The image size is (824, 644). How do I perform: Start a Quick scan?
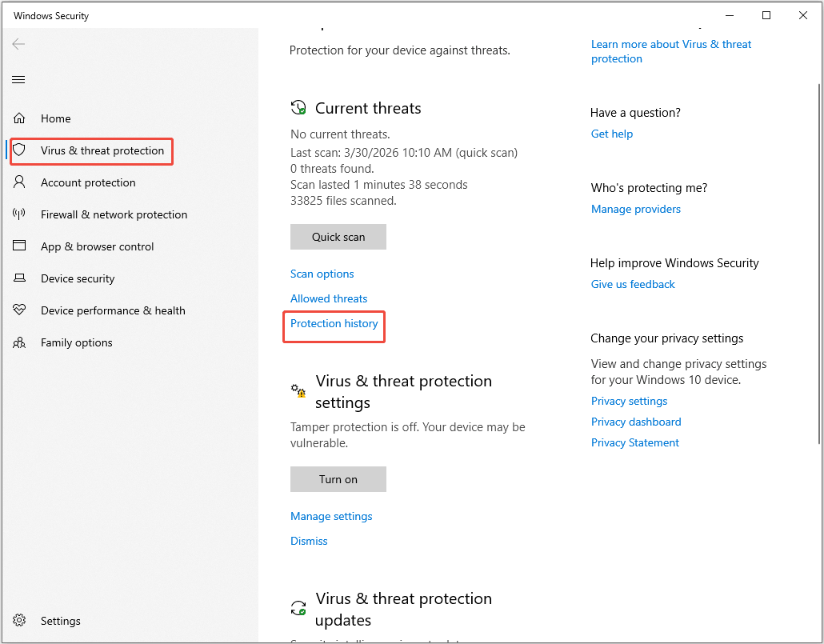pyautogui.click(x=338, y=237)
